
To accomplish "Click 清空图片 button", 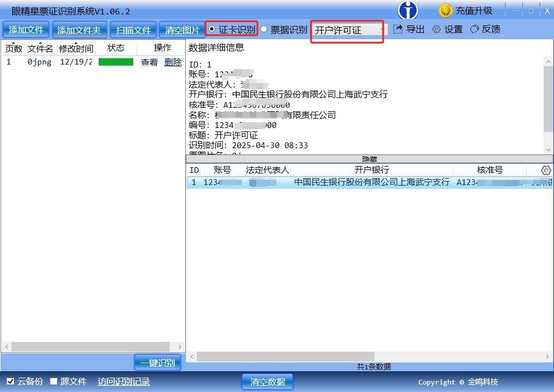I will point(182,30).
